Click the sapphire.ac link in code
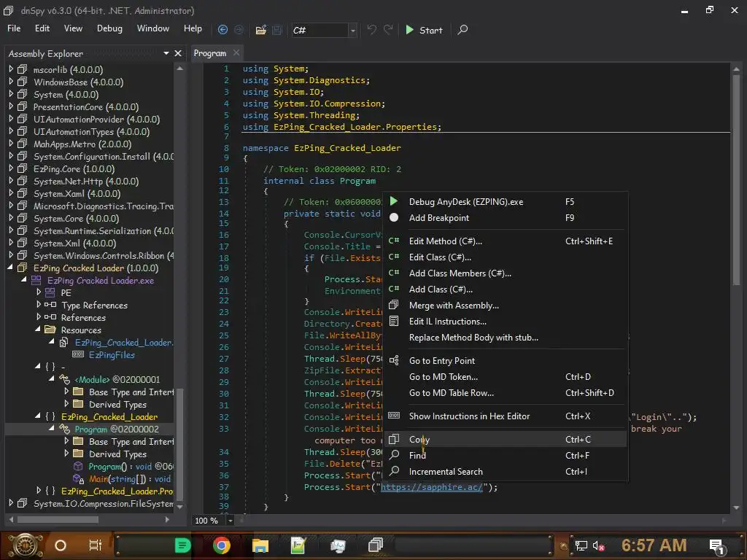 431,487
